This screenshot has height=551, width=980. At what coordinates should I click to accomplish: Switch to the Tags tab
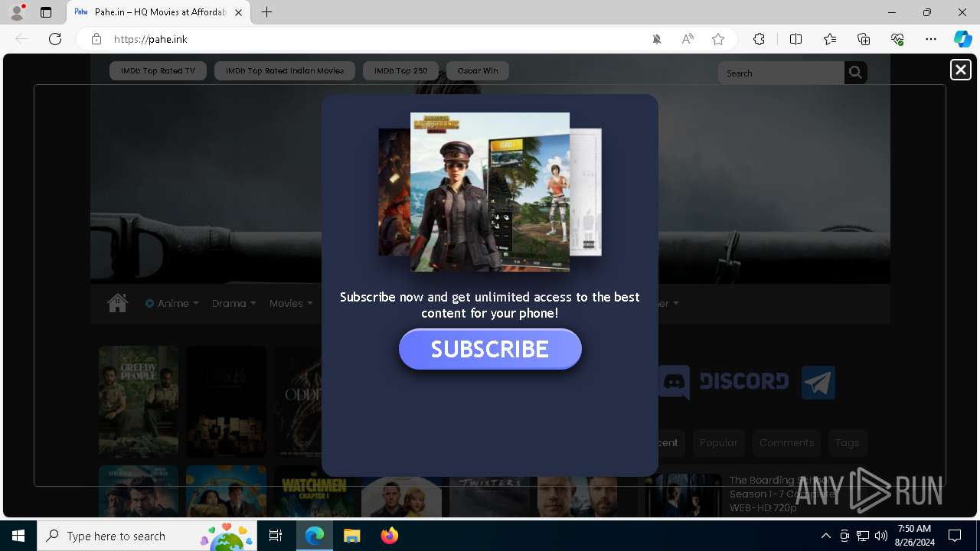[x=847, y=442]
